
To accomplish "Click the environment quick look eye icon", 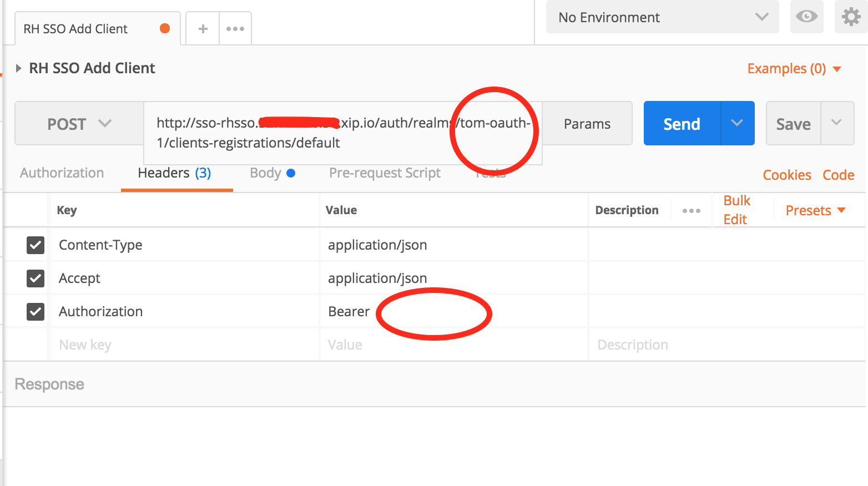I will click(806, 17).
